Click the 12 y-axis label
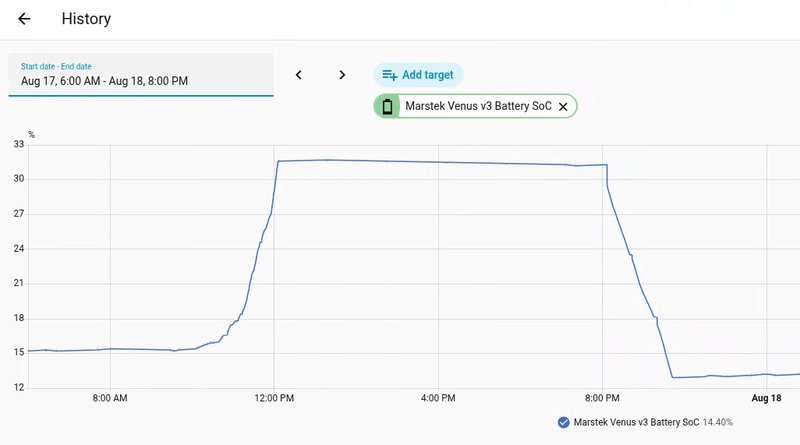The image size is (800, 445). (x=19, y=387)
